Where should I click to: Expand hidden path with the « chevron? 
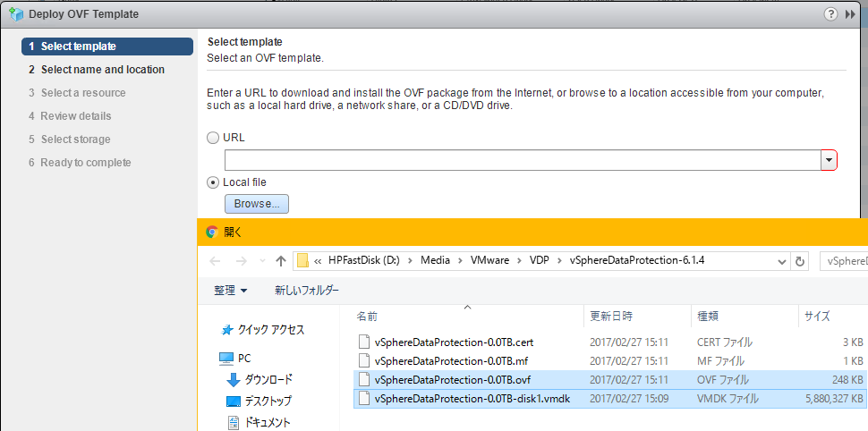318,261
